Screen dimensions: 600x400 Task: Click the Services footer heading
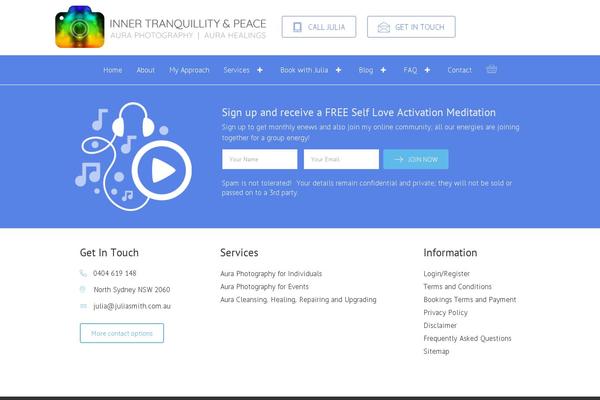click(x=239, y=253)
